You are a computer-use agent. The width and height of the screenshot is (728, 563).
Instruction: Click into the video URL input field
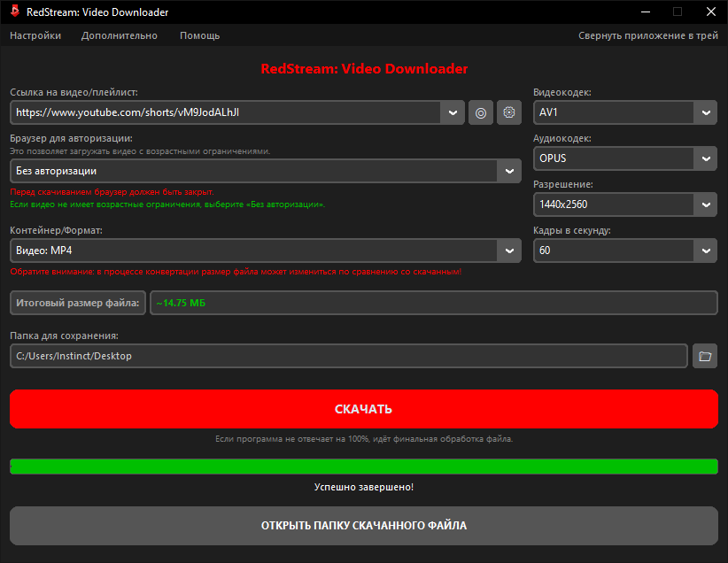226,112
